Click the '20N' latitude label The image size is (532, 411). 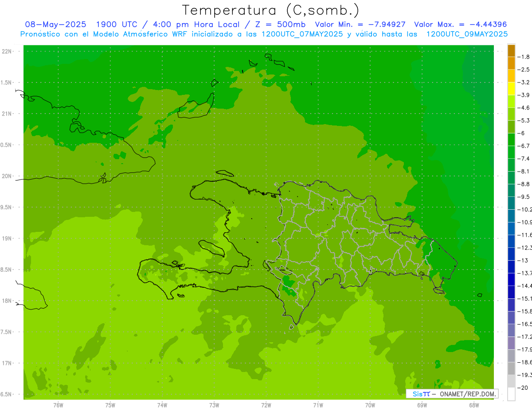pyautogui.click(x=7, y=176)
